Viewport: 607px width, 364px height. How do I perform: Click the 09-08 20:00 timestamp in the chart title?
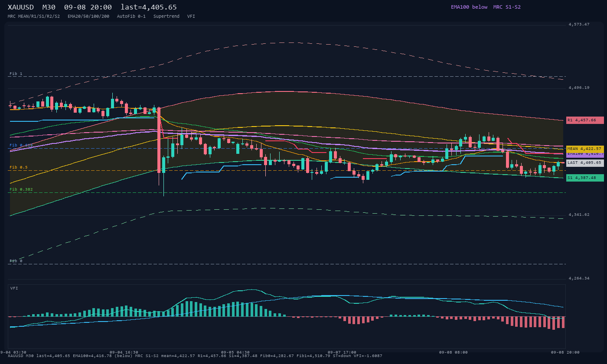88,7
